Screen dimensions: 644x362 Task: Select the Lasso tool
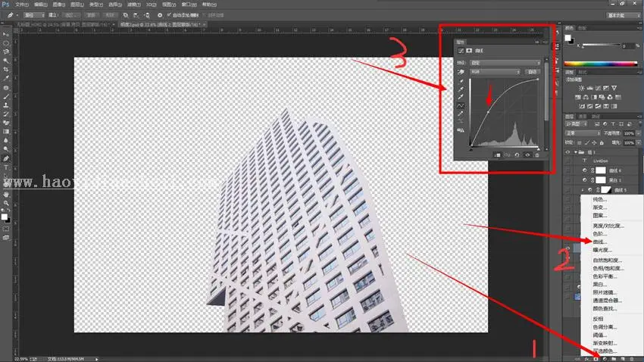[6, 51]
